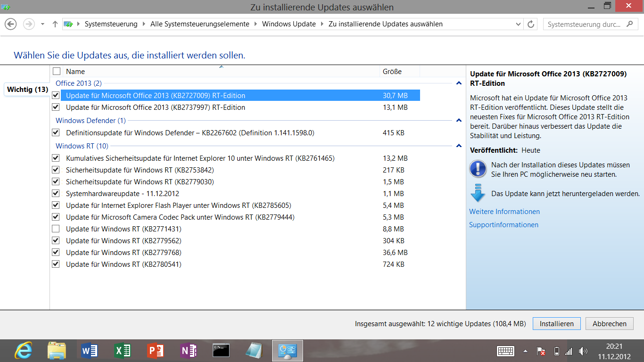Go up one level with up arrow
The width and height of the screenshot is (644, 362).
point(55,24)
